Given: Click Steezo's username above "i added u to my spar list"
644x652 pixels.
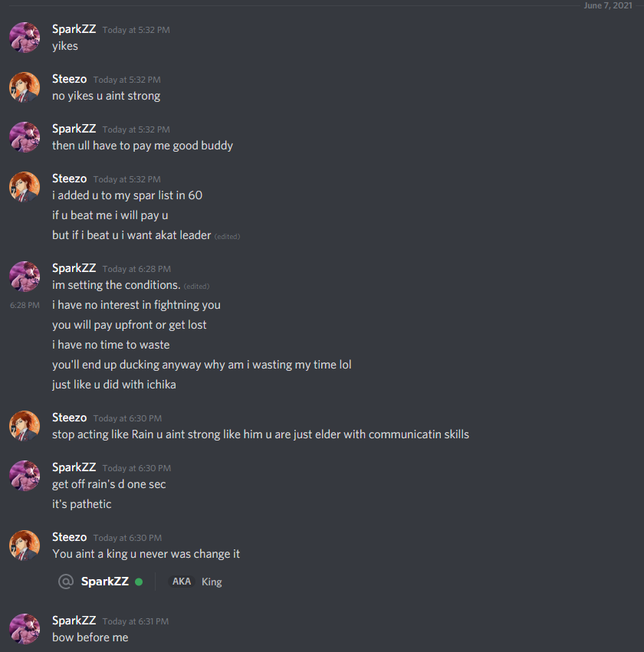Looking at the screenshot, I should tap(69, 179).
